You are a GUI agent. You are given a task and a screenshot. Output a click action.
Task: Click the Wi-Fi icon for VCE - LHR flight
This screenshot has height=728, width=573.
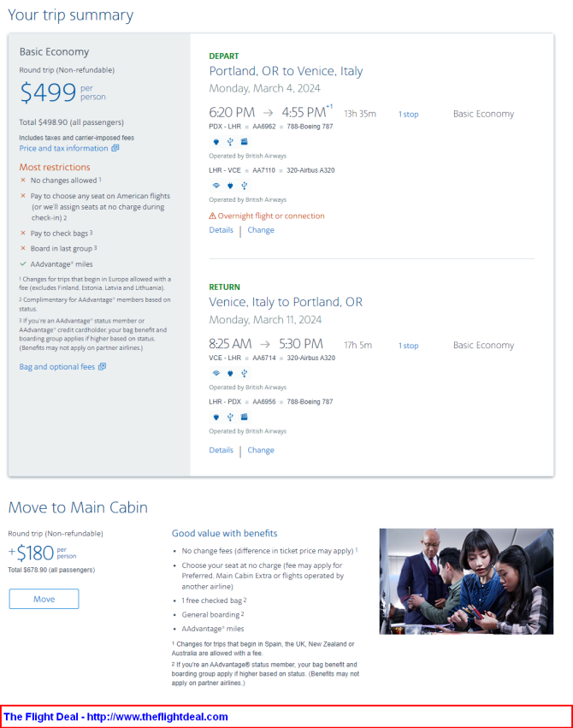pos(216,373)
